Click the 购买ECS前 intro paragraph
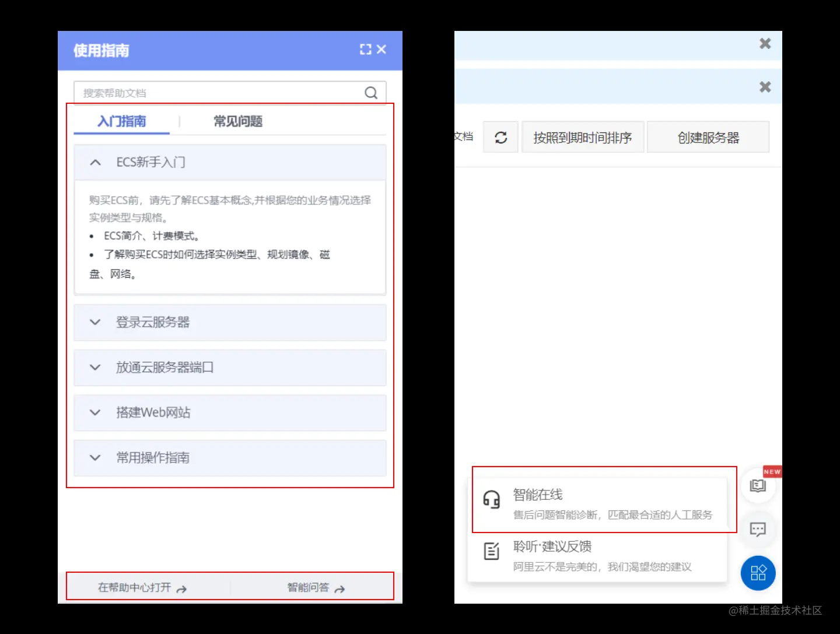Image resolution: width=840 pixels, height=634 pixels. coord(230,209)
